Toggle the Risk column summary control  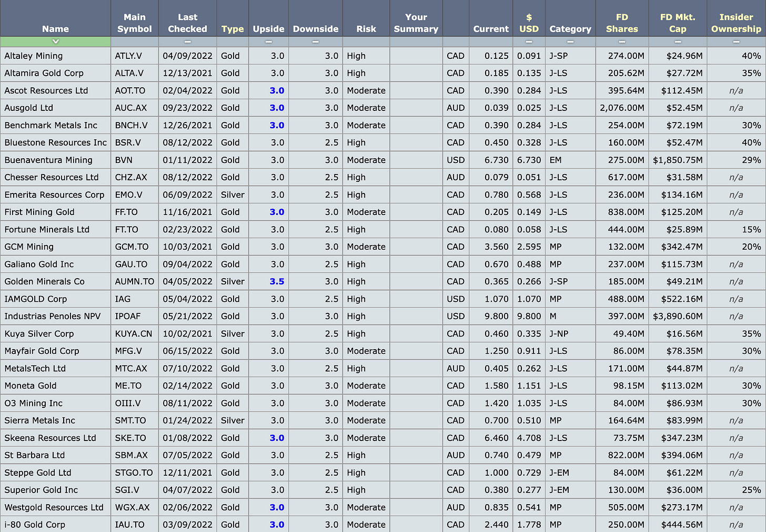click(366, 42)
